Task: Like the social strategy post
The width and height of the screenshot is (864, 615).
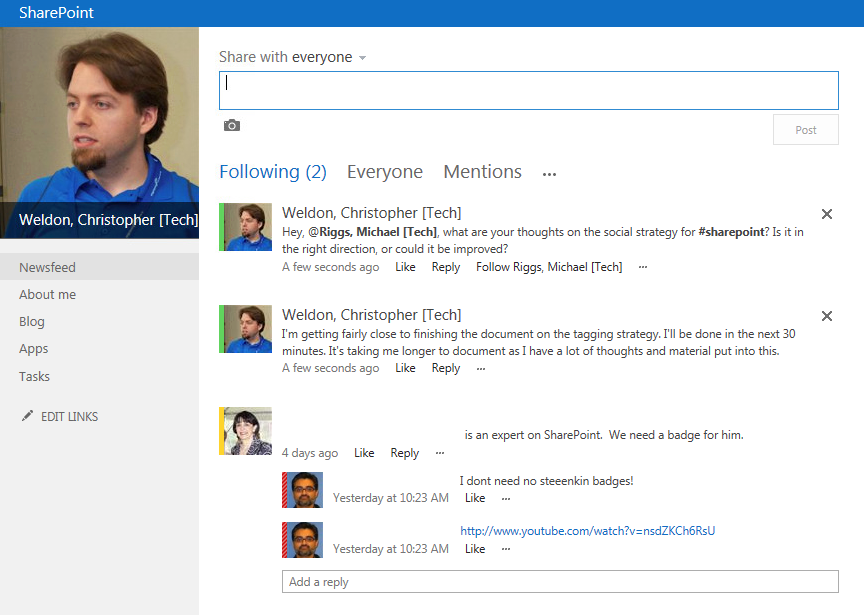Action: click(x=405, y=267)
